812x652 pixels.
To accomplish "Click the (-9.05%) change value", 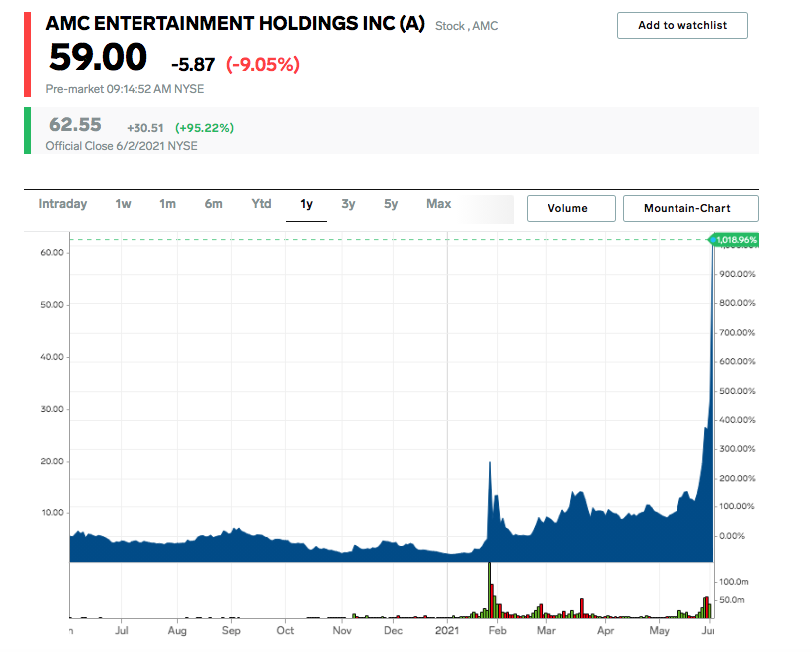I will 263,64.
